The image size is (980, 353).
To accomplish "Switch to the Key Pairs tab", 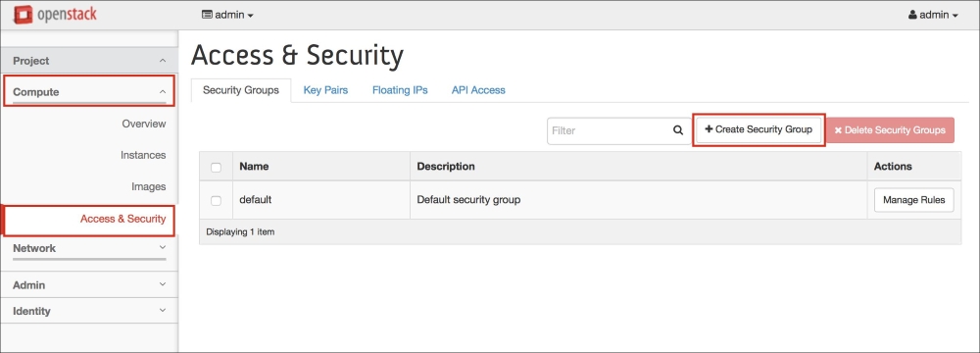I will point(325,90).
